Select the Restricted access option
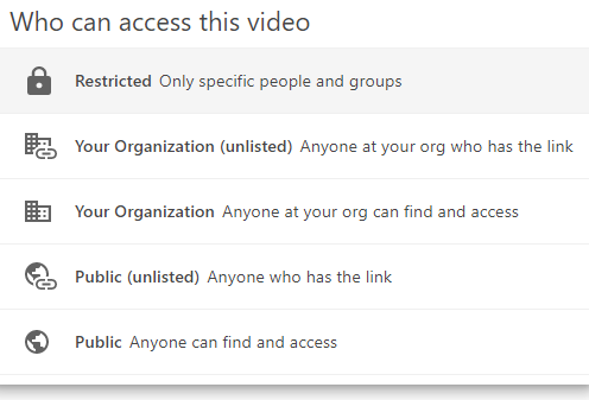This screenshot has height=400, width=590. coord(295,81)
